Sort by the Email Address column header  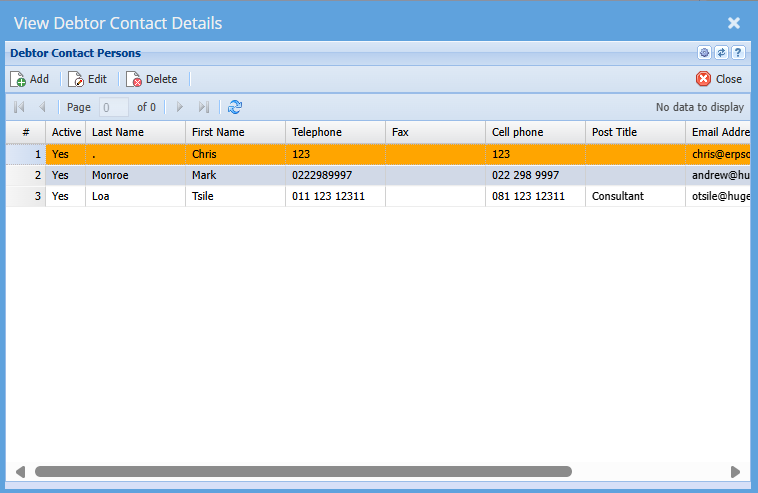[718, 132]
